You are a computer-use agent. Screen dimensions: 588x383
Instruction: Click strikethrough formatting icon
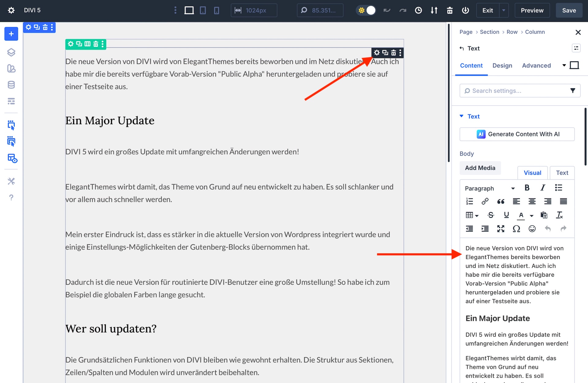491,215
